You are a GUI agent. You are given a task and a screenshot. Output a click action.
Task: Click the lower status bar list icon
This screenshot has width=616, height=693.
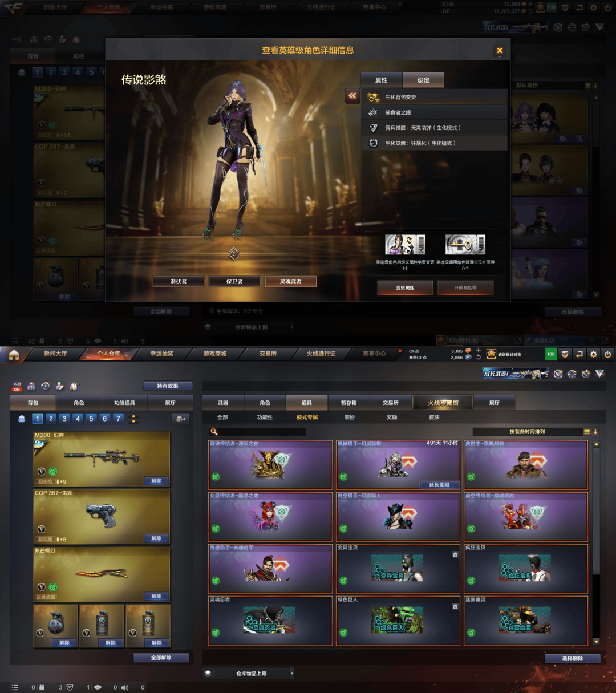(x=15, y=687)
